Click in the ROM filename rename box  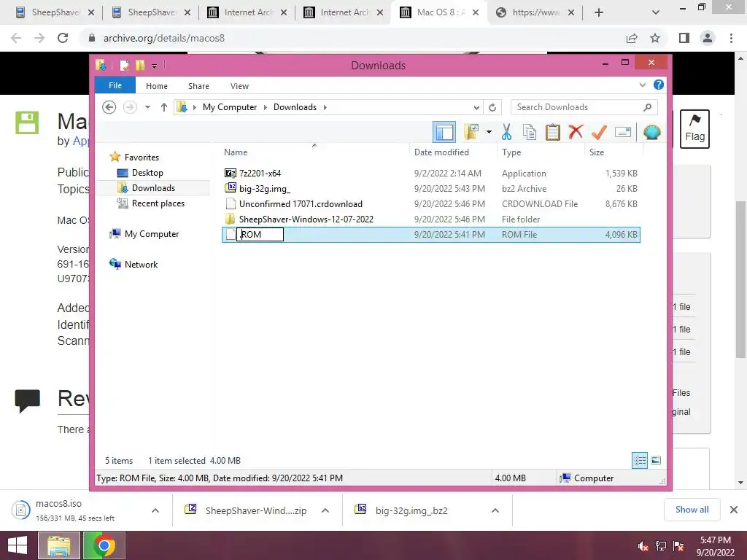[x=260, y=234]
